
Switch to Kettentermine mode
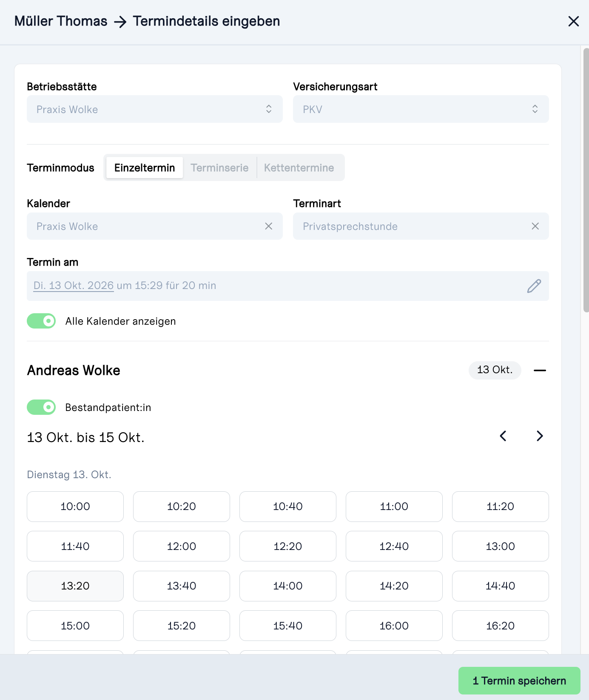point(299,168)
